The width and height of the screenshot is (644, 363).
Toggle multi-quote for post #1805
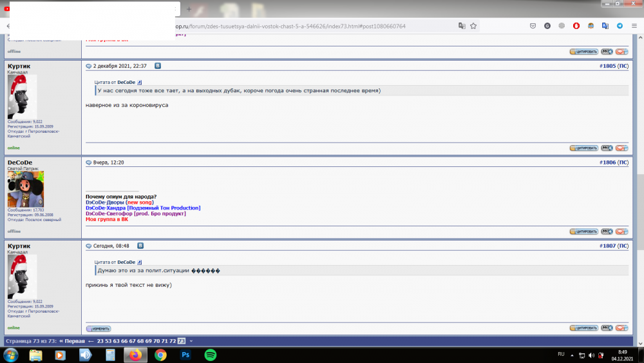(x=607, y=148)
